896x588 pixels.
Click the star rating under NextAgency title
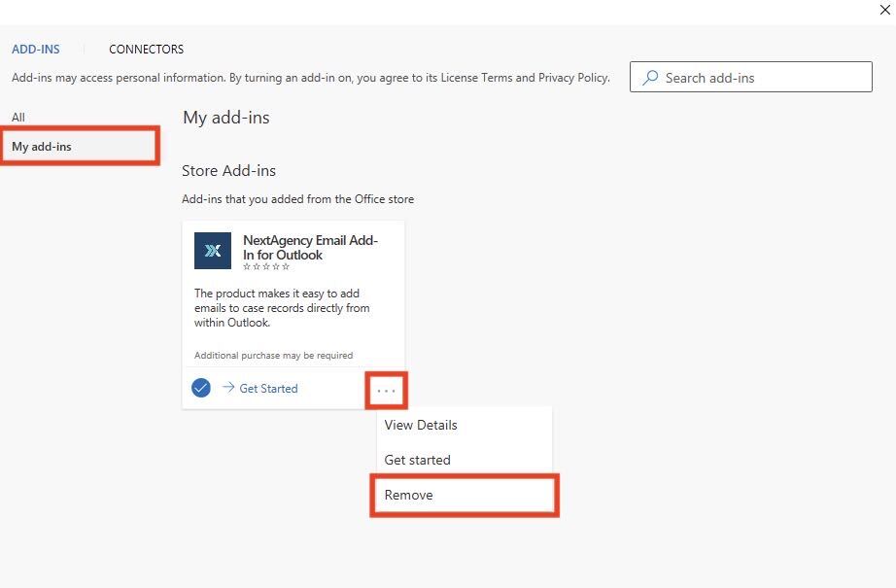pyautogui.click(x=266, y=266)
